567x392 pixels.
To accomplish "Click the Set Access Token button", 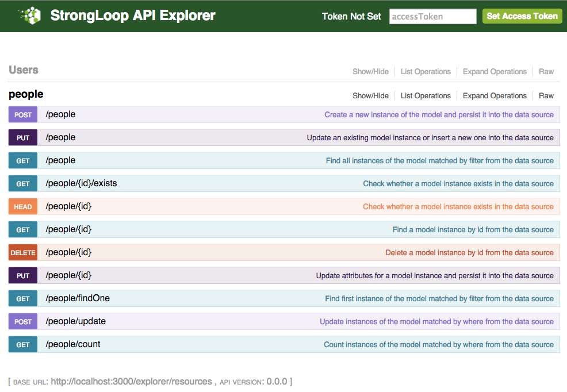I will tap(522, 16).
